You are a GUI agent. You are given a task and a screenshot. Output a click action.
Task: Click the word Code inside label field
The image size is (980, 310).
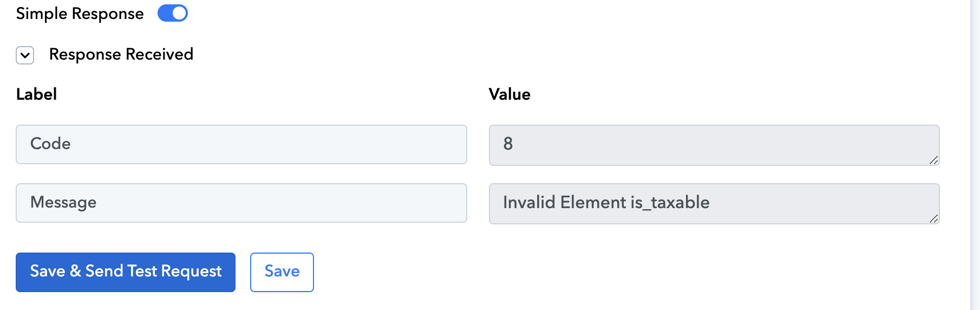pos(50,144)
